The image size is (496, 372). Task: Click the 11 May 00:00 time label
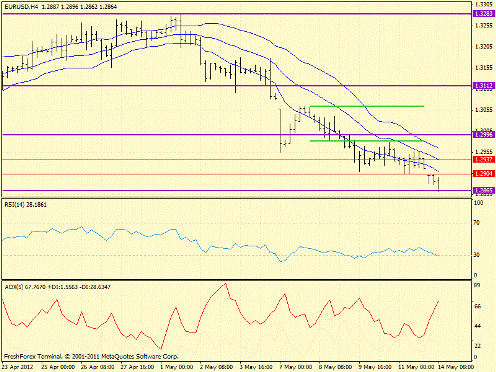417,367
